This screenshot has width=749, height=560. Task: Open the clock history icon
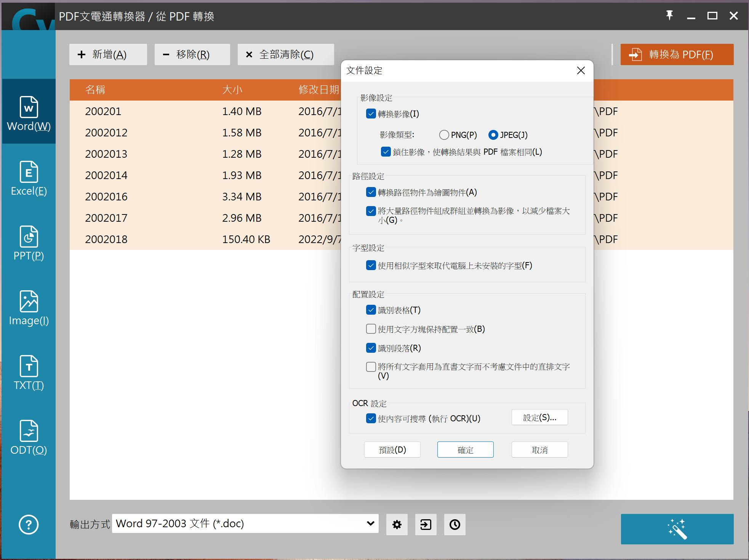click(x=455, y=525)
